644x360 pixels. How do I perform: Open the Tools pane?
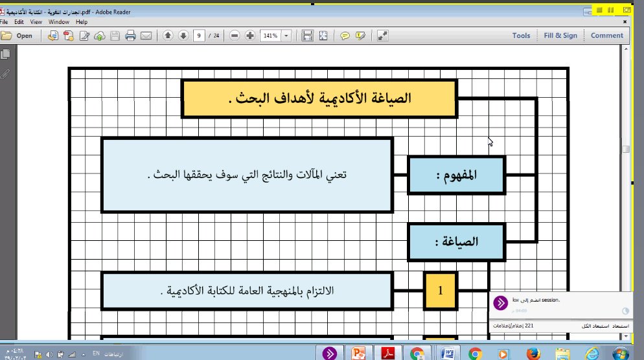(521, 36)
